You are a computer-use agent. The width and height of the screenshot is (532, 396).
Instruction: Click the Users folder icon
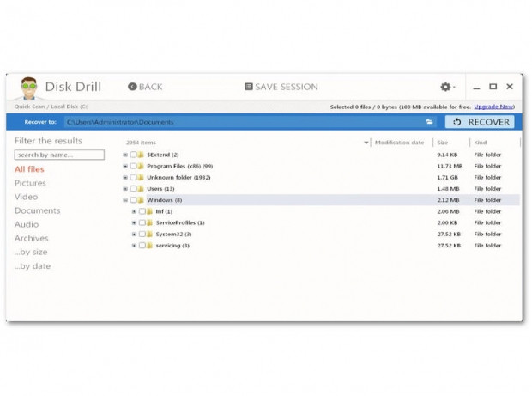[x=141, y=189]
